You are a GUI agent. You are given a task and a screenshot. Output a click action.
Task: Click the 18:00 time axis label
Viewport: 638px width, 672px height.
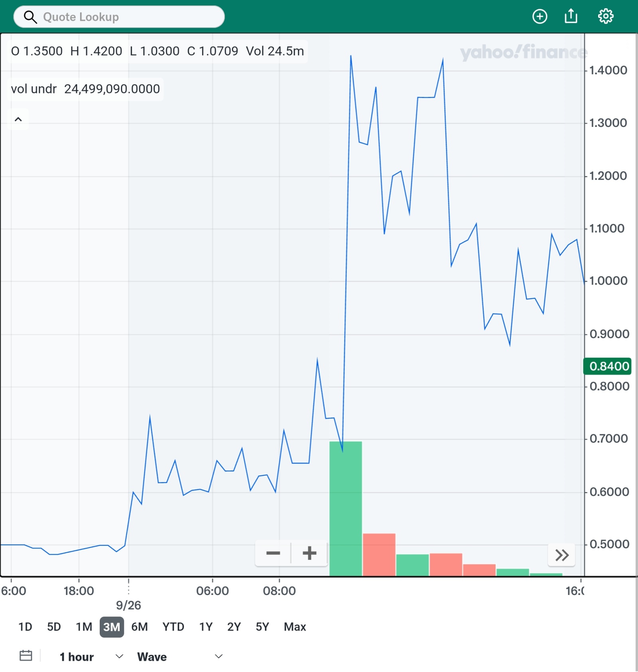(x=79, y=591)
